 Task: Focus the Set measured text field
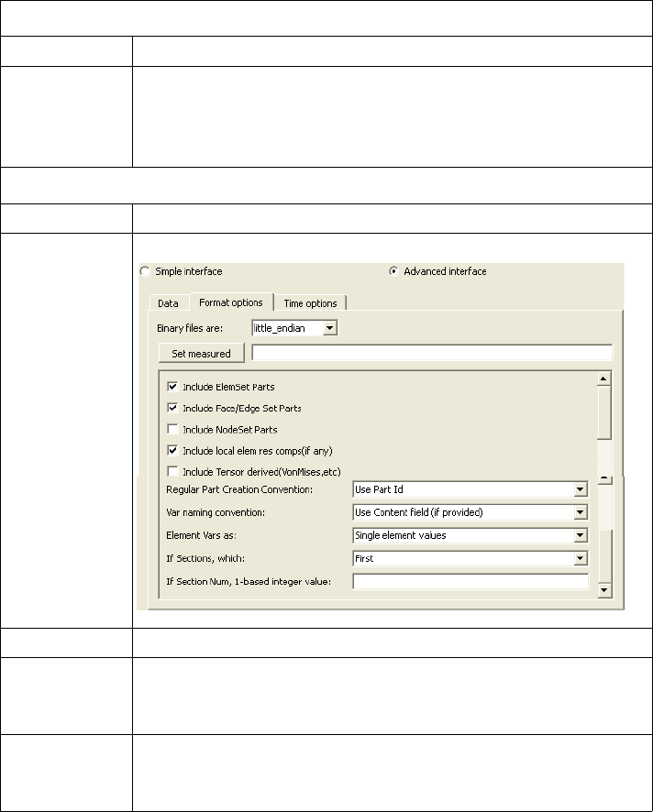click(432, 353)
